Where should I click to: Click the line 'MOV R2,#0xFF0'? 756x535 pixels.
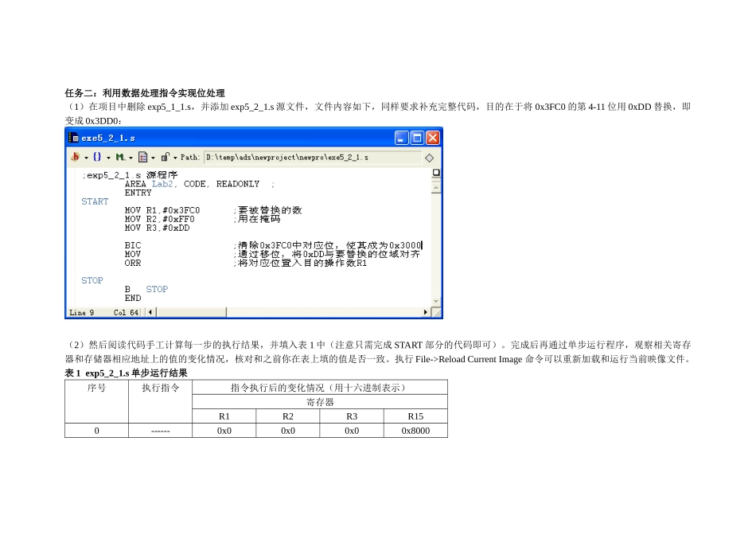coord(160,219)
